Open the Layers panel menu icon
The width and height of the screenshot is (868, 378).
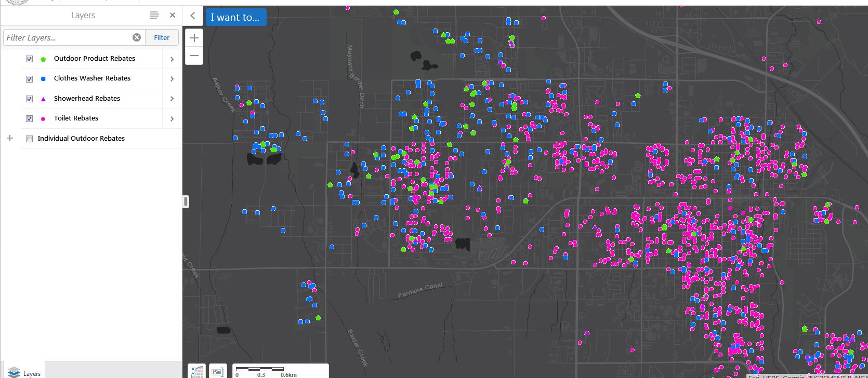tap(154, 16)
